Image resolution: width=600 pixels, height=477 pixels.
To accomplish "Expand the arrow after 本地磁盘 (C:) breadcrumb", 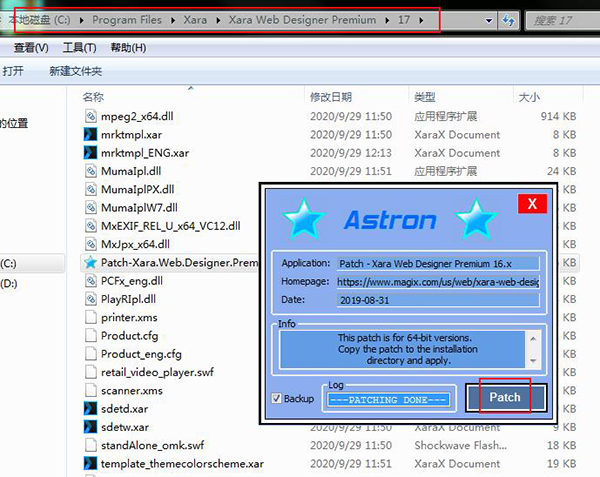I will point(82,20).
